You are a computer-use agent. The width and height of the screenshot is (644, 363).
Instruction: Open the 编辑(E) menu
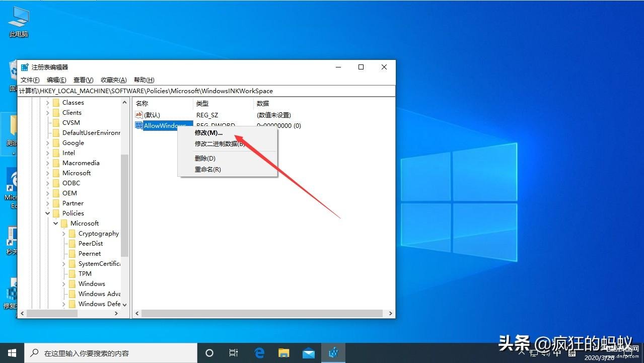(x=56, y=80)
